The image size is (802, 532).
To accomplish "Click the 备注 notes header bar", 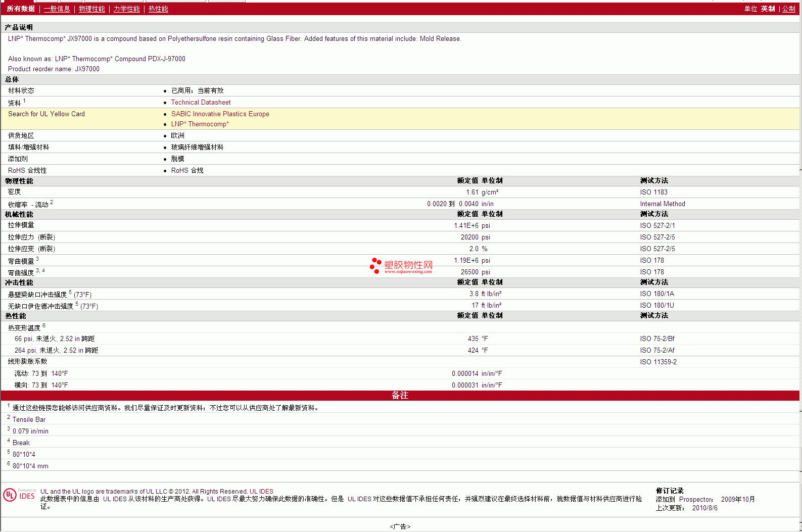I will (400, 396).
